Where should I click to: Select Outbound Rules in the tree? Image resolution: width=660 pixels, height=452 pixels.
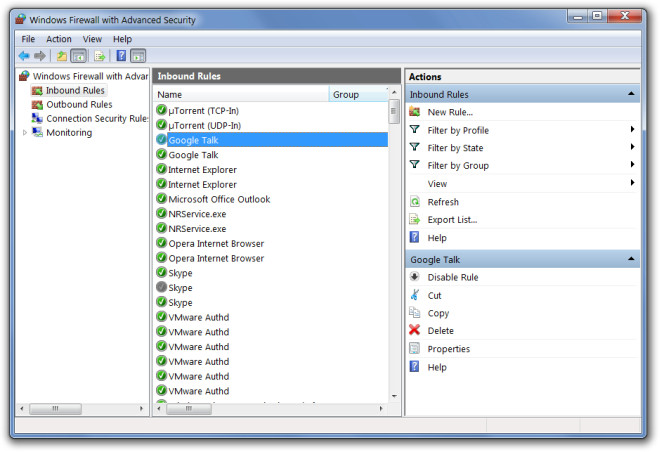tap(79, 104)
